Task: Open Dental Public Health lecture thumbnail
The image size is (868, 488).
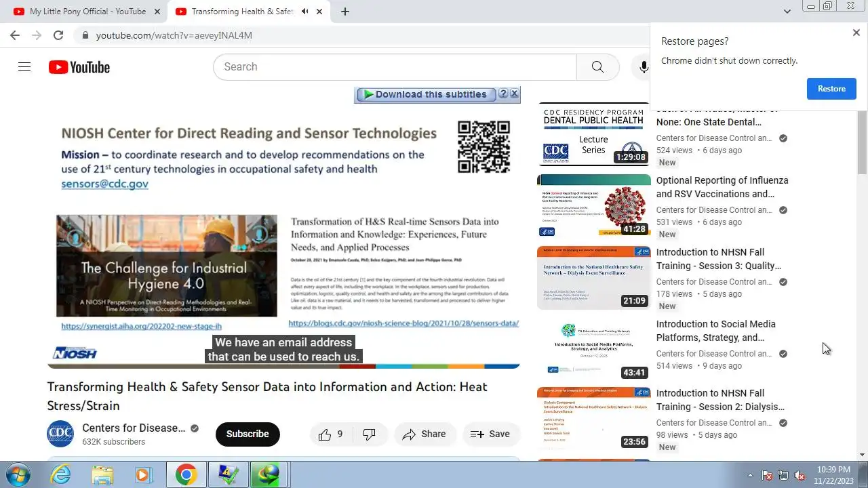Action: pos(594,135)
